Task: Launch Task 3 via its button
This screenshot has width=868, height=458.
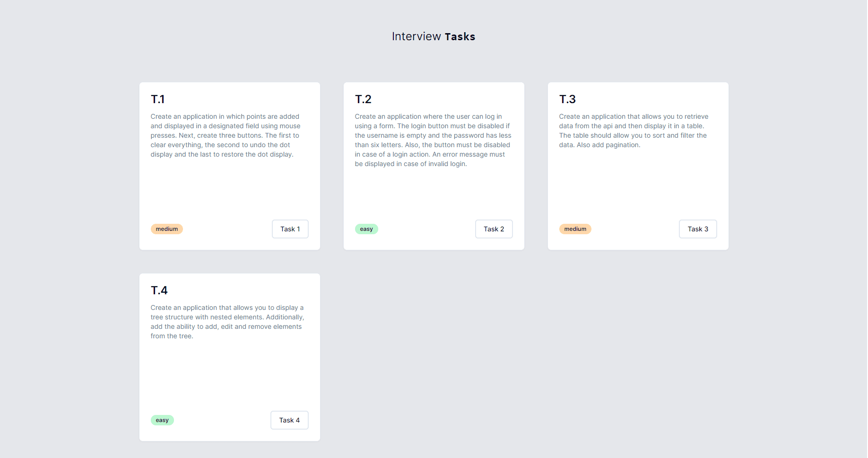Action: (x=697, y=229)
